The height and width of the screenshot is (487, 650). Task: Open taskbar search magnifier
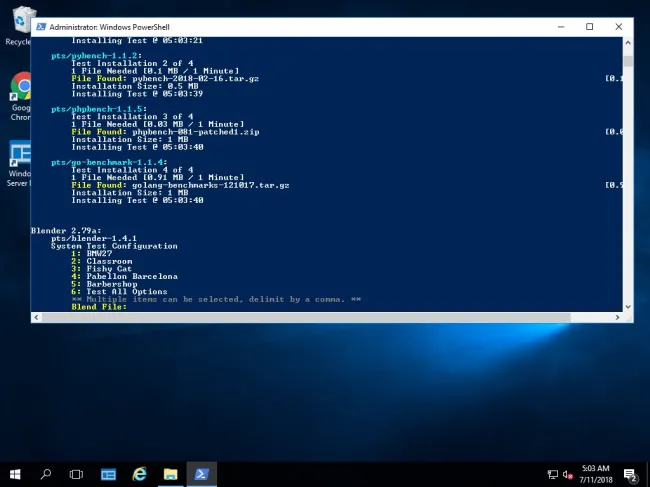point(46,474)
